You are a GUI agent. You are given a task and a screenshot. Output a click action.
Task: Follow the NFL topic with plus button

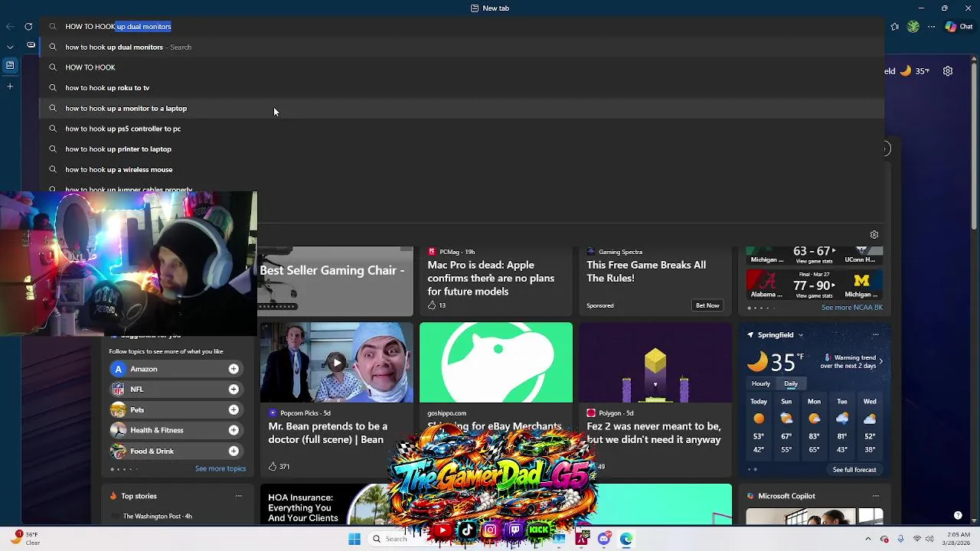tap(234, 390)
